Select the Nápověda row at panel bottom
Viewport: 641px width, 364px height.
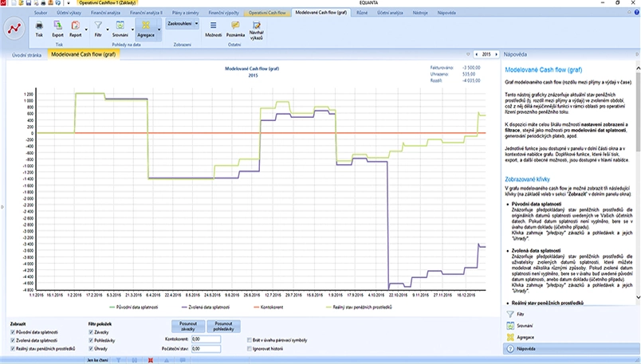point(570,349)
